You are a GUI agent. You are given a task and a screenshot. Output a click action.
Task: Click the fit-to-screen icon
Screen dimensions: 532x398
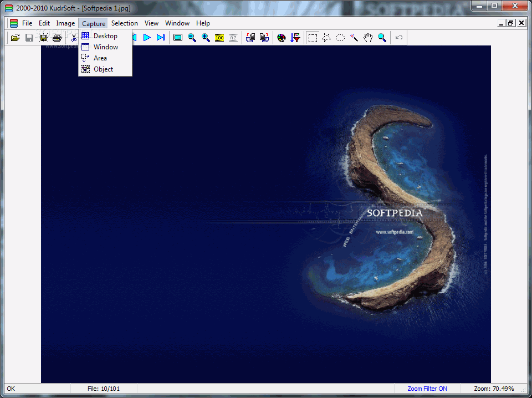(178, 38)
